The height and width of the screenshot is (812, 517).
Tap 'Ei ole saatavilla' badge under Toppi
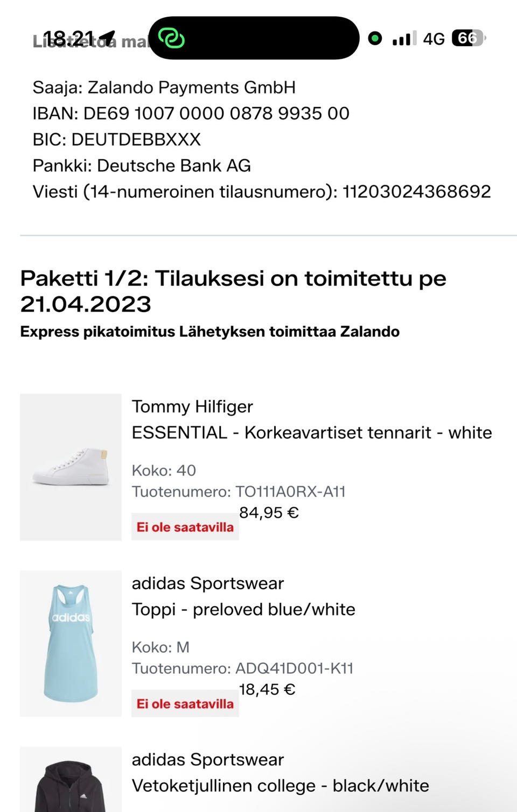click(x=185, y=703)
